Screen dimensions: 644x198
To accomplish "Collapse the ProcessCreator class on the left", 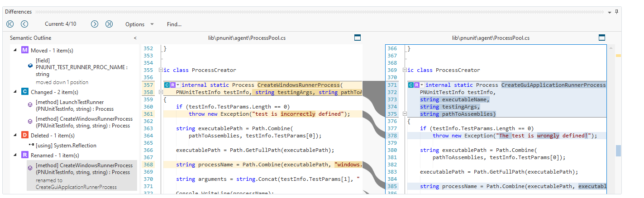I will [x=160, y=70].
